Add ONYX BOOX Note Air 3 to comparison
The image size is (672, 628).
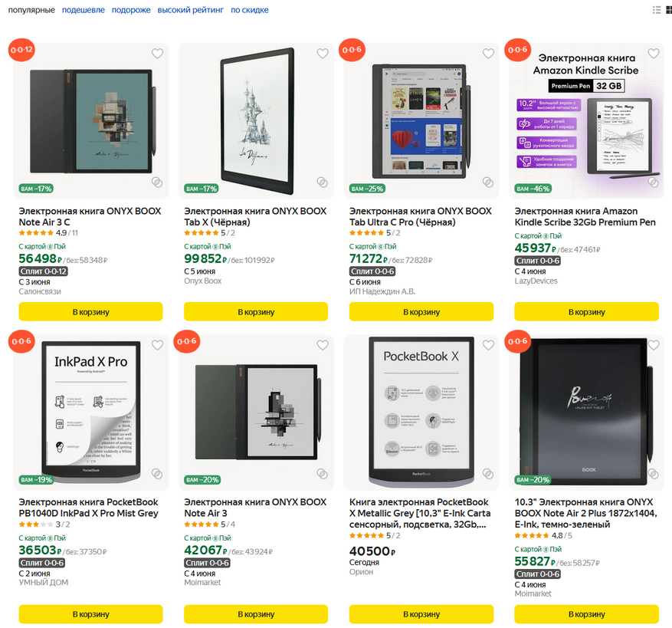point(322,474)
